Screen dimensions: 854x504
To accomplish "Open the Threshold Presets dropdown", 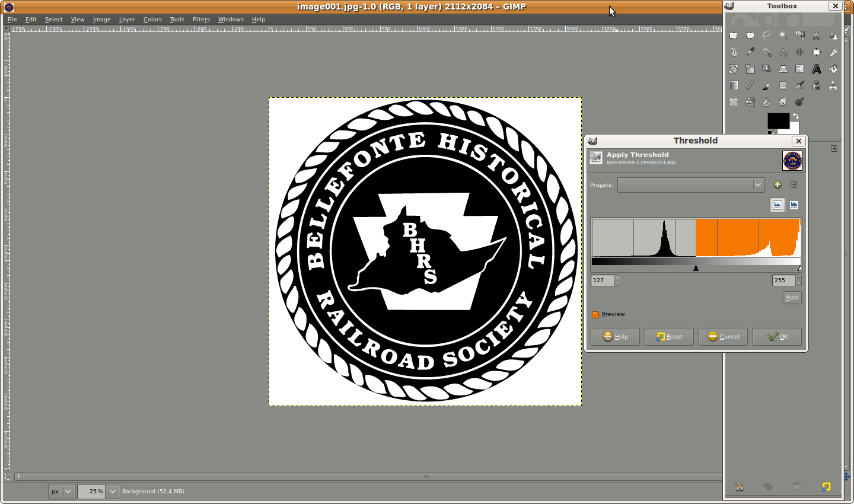I will (691, 185).
